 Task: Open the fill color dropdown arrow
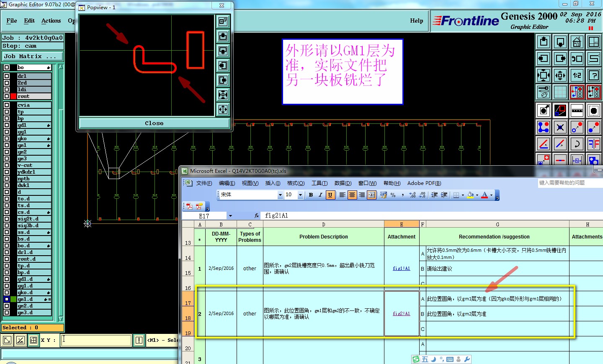coord(477,195)
